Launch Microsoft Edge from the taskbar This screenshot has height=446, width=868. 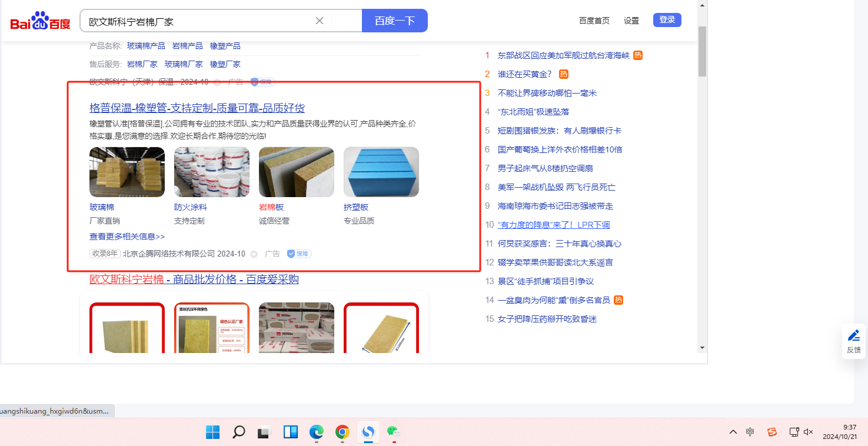pyautogui.click(x=317, y=432)
